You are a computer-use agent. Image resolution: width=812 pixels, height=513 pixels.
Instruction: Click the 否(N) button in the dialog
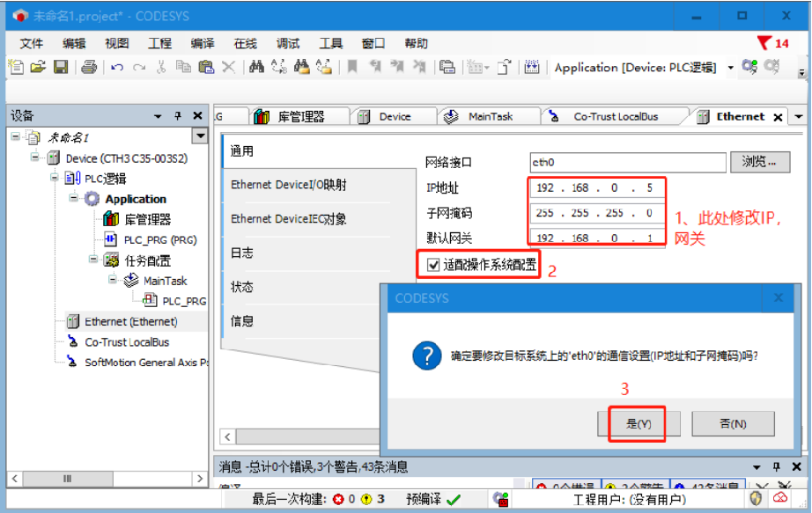[734, 424]
